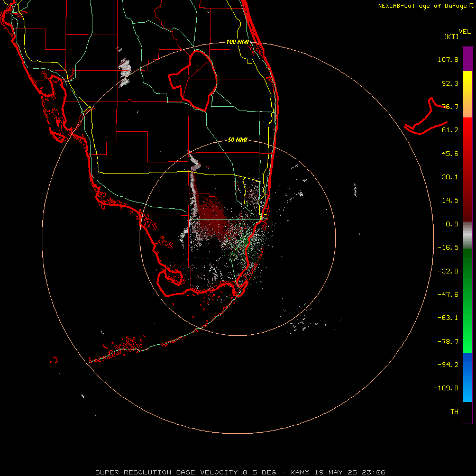Click the VEL legend title
The width and height of the screenshot is (476, 476).
point(464,32)
